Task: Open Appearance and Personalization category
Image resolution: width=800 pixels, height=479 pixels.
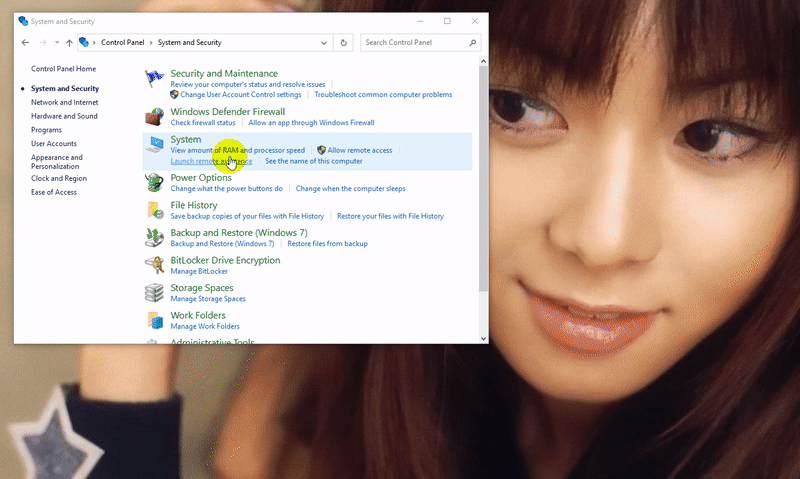Action: (x=57, y=162)
